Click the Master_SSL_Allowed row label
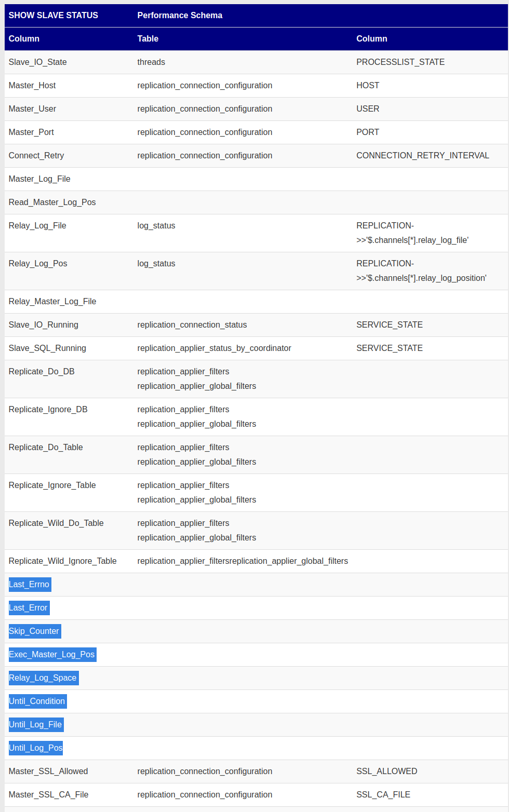 tap(48, 772)
